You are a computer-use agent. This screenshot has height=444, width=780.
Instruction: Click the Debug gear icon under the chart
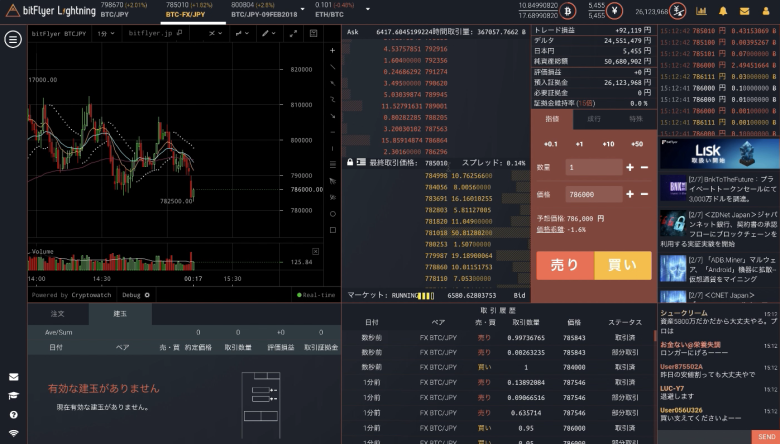tap(147, 295)
